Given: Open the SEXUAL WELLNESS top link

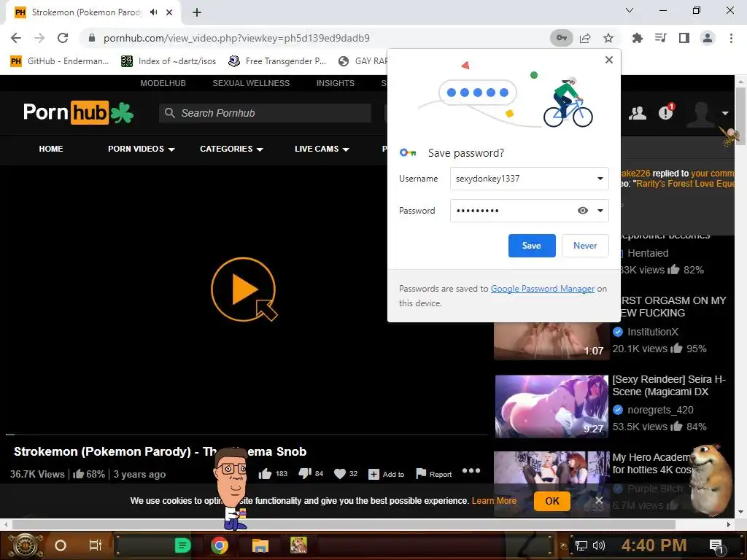Looking at the screenshot, I should click(x=251, y=83).
